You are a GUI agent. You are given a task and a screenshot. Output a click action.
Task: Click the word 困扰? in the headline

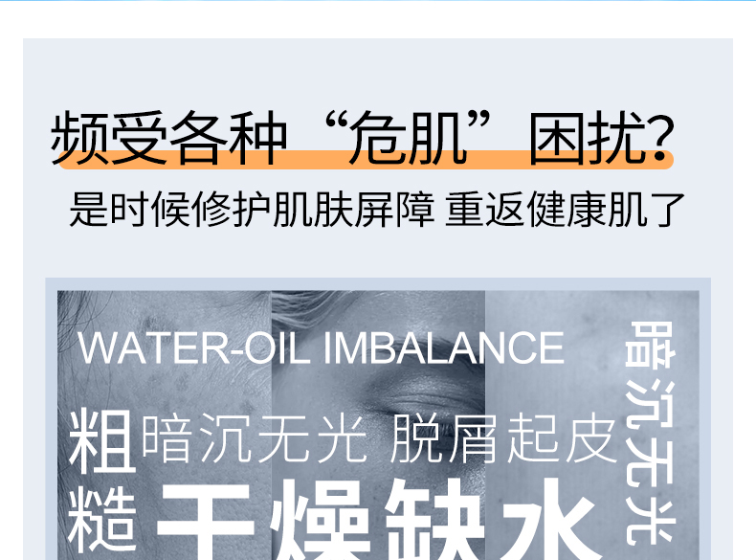point(601,138)
